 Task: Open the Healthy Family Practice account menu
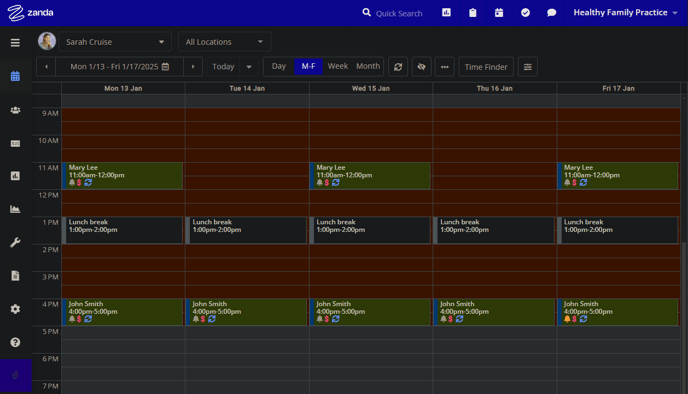[x=625, y=13]
